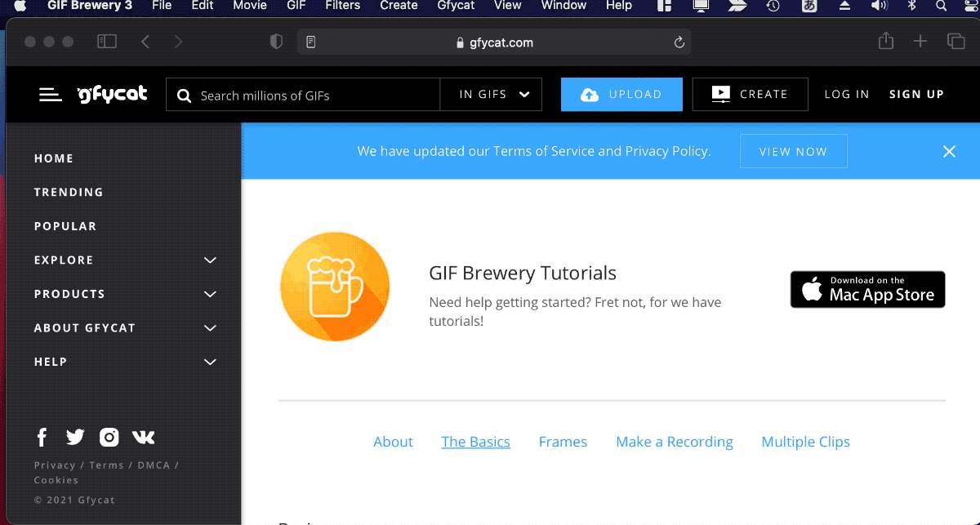Click Safari's reload page icon

click(679, 42)
